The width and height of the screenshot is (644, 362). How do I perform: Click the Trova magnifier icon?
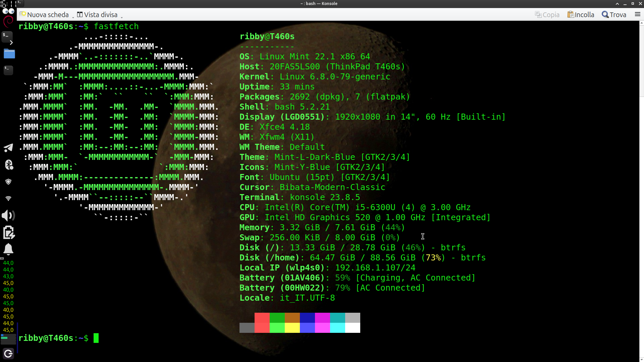(605, 14)
